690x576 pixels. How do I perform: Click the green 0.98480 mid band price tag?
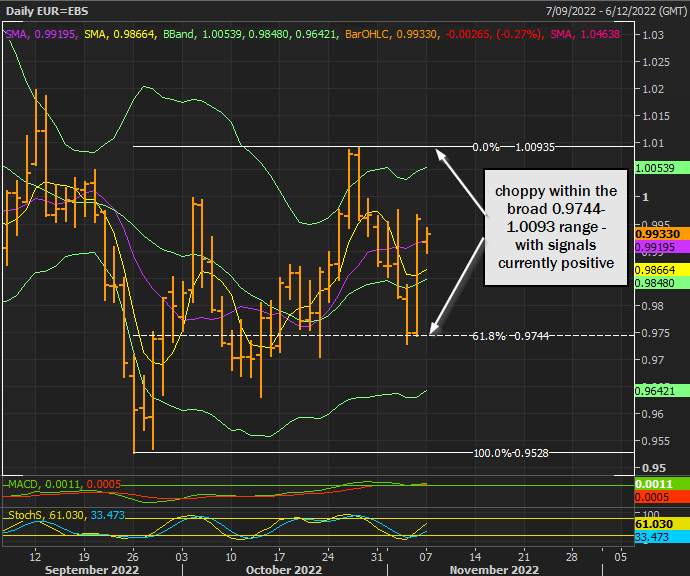pyautogui.click(x=662, y=282)
